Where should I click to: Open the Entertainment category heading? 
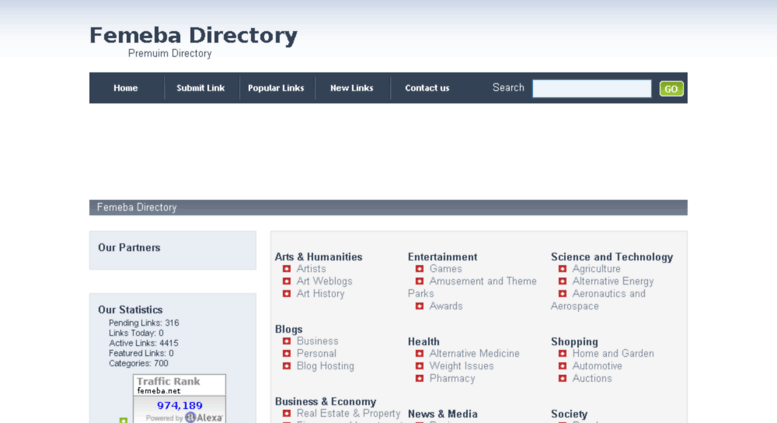(x=443, y=257)
